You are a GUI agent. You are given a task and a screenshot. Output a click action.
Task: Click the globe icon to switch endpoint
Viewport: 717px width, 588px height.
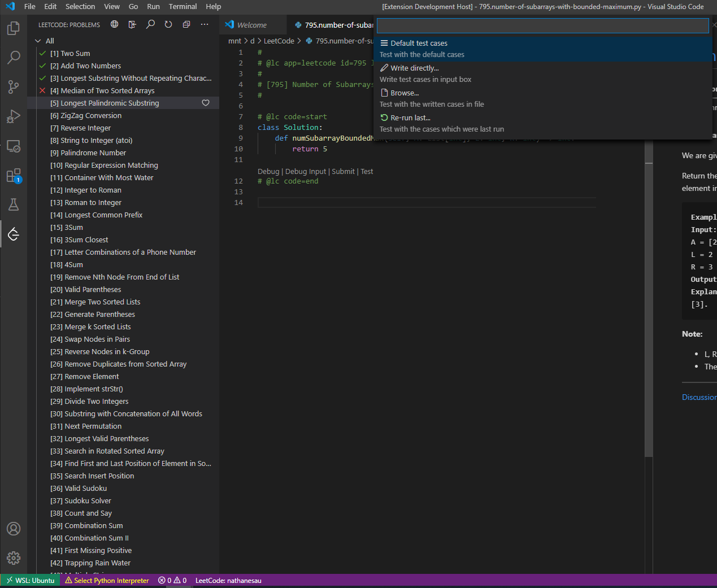[114, 24]
